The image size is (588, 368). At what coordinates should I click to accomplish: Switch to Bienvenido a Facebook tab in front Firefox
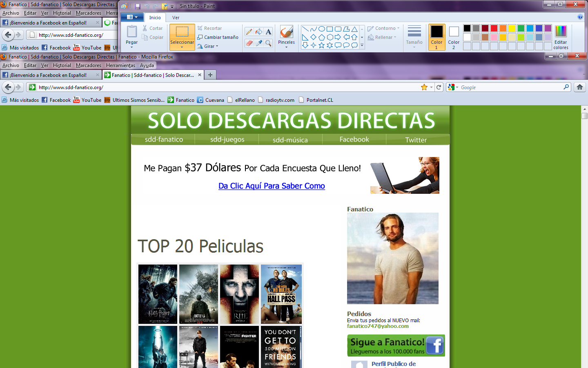coord(51,75)
